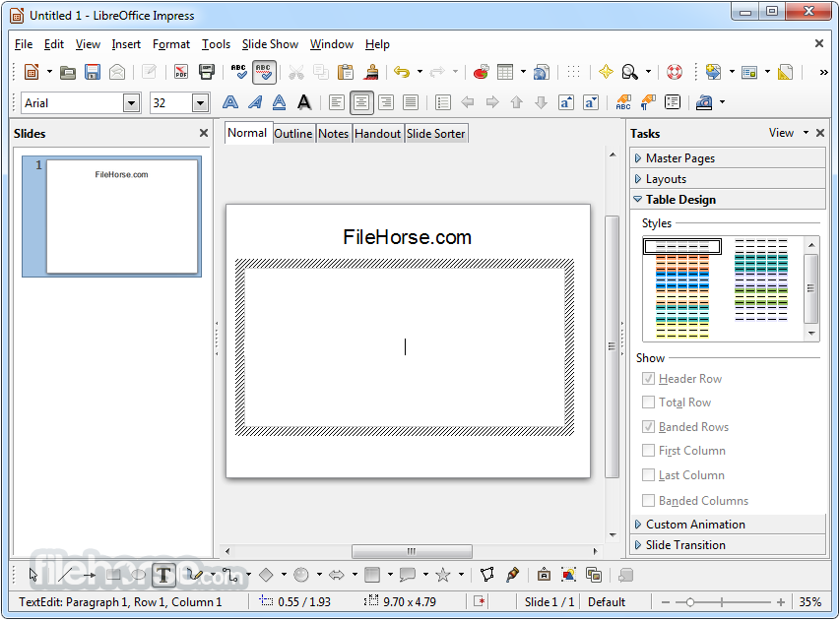Expand the Custom Animation section

point(728,525)
